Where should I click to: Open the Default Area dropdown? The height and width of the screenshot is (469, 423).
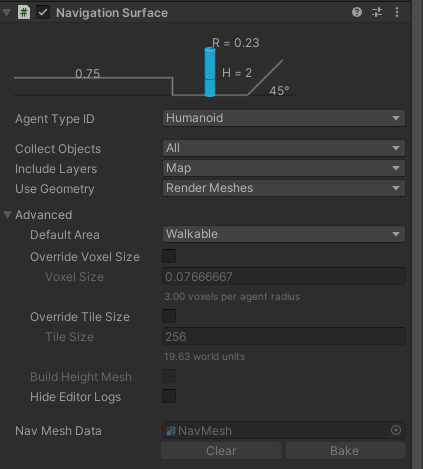(x=284, y=234)
